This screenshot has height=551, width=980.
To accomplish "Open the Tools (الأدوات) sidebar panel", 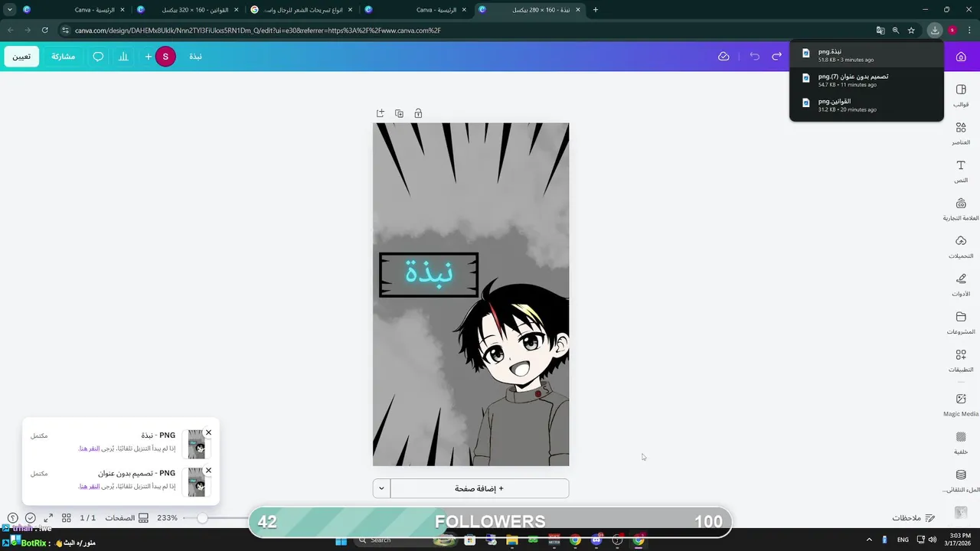I will pyautogui.click(x=961, y=285).
